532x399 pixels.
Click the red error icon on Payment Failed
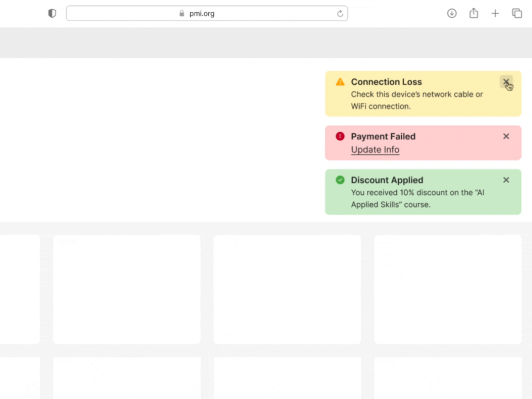[340, 136]
